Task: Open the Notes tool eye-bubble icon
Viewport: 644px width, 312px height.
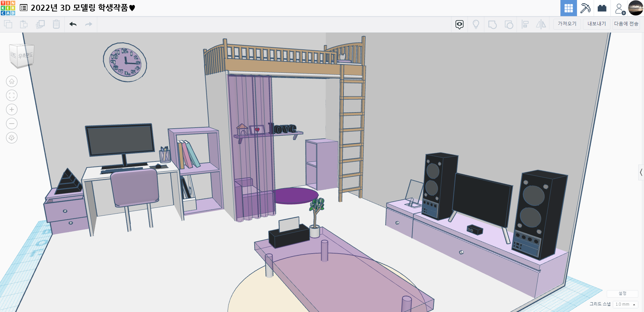Action: pos(460,25)
